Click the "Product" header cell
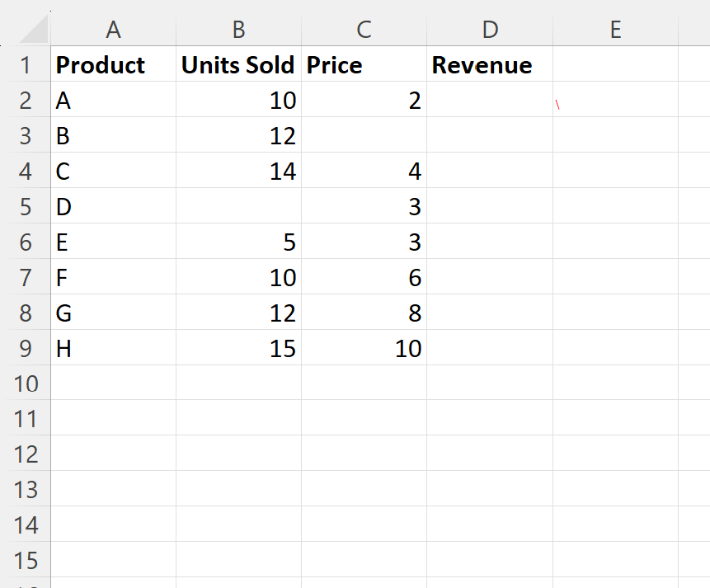710x588 pixels. tap(113, 64)
